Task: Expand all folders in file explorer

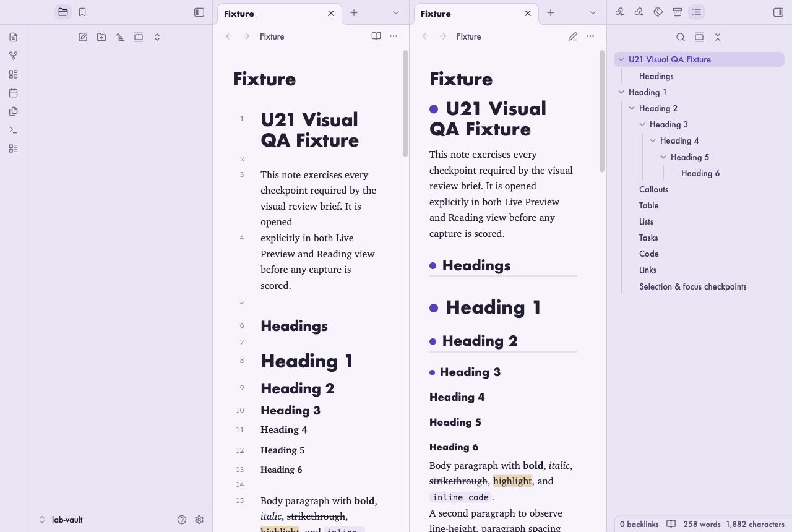Action: tap(157, 37)
